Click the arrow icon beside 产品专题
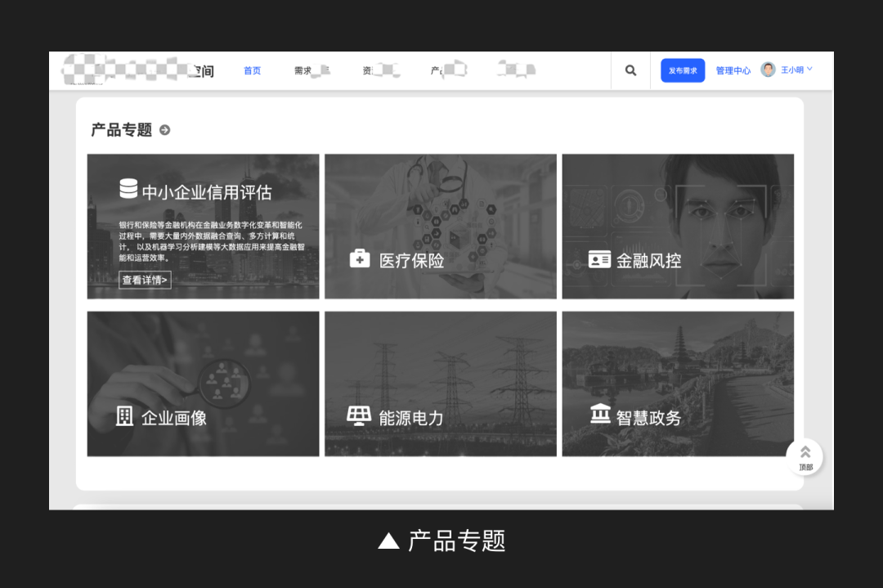883x588 pixels. click(x=164, y=130)
